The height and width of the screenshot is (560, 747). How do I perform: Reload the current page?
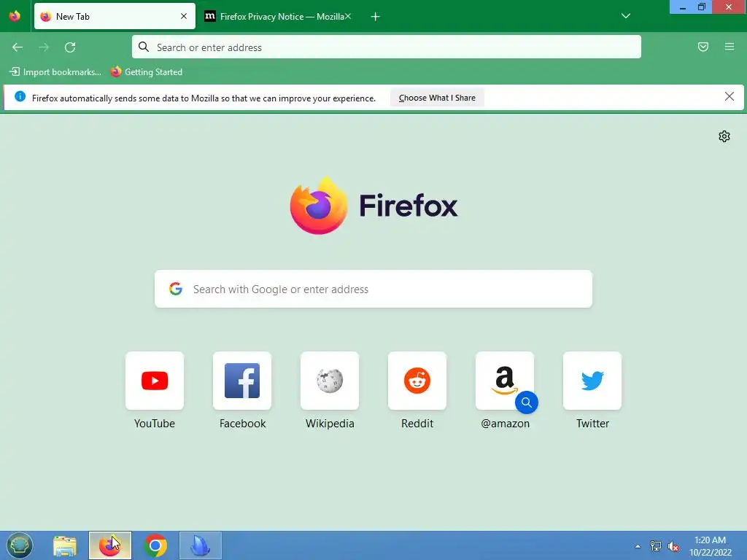point(70,47)
